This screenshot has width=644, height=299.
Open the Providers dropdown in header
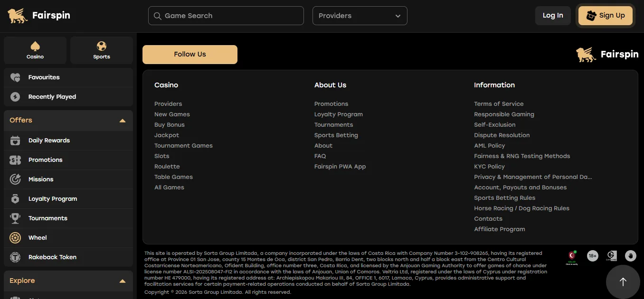(360, 16)
